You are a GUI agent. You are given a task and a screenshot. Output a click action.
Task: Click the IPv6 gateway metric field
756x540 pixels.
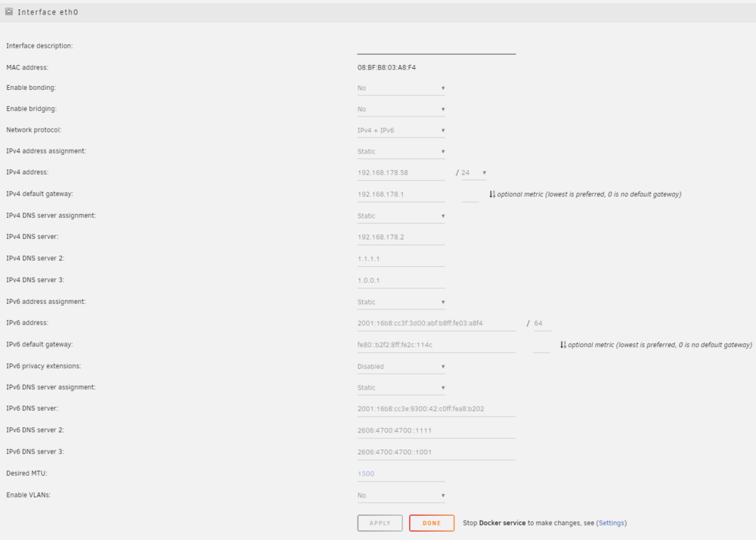click(541, 345)
